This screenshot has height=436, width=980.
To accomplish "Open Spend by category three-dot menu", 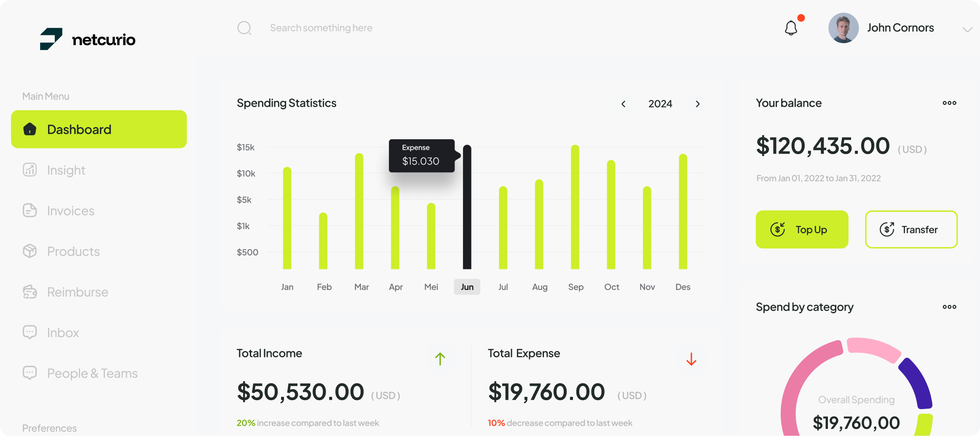I will point(949,307).
